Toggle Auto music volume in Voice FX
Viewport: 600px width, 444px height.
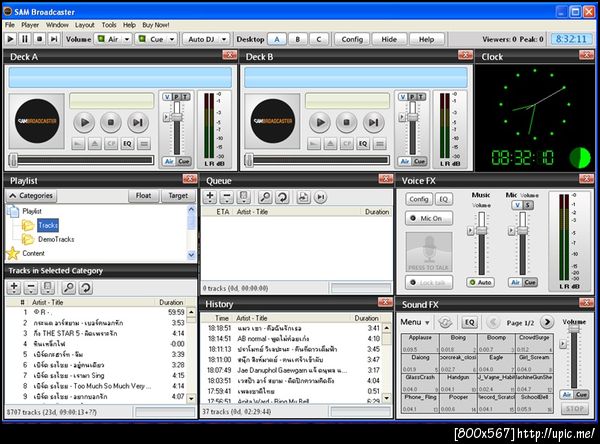click(480, 282)
